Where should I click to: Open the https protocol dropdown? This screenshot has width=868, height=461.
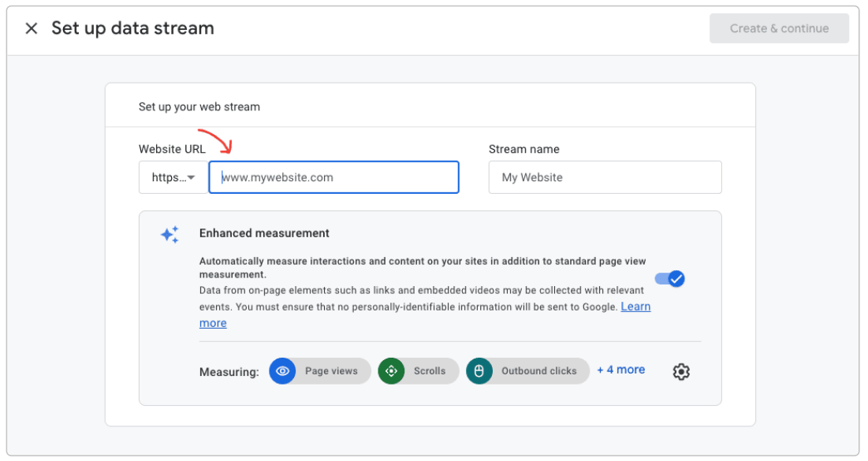(x=172, y=177)
